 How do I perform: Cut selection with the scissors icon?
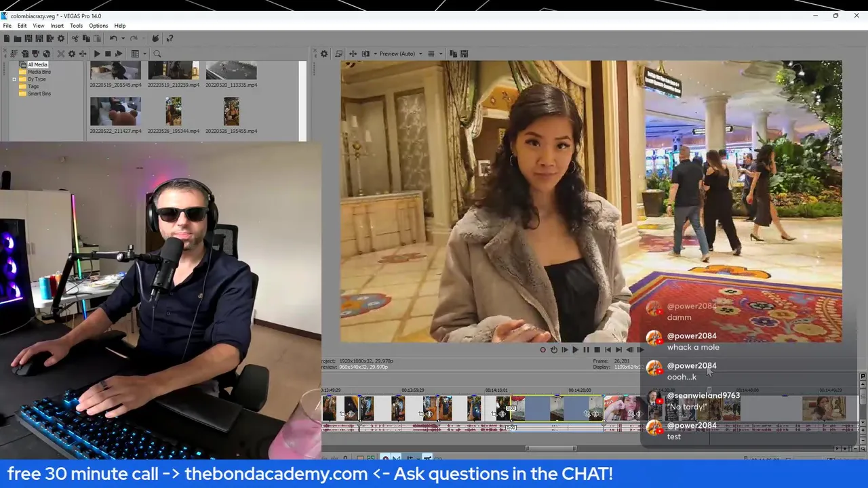75,39
